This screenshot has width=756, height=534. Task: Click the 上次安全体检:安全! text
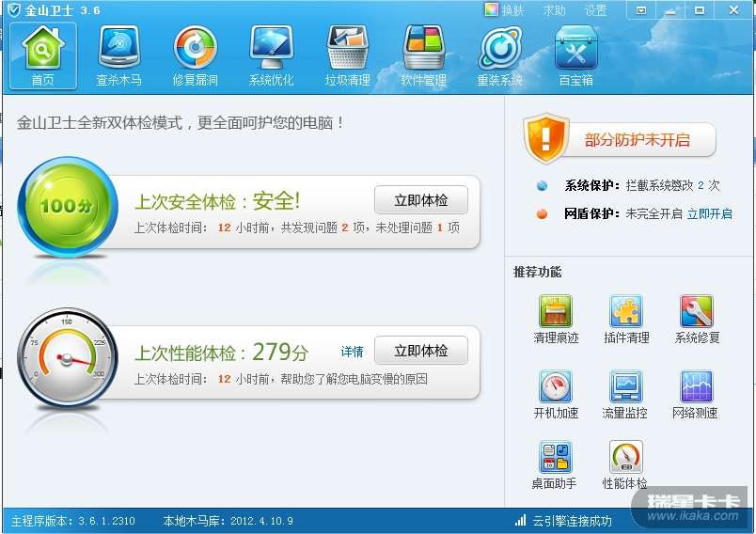click(217, 201)
